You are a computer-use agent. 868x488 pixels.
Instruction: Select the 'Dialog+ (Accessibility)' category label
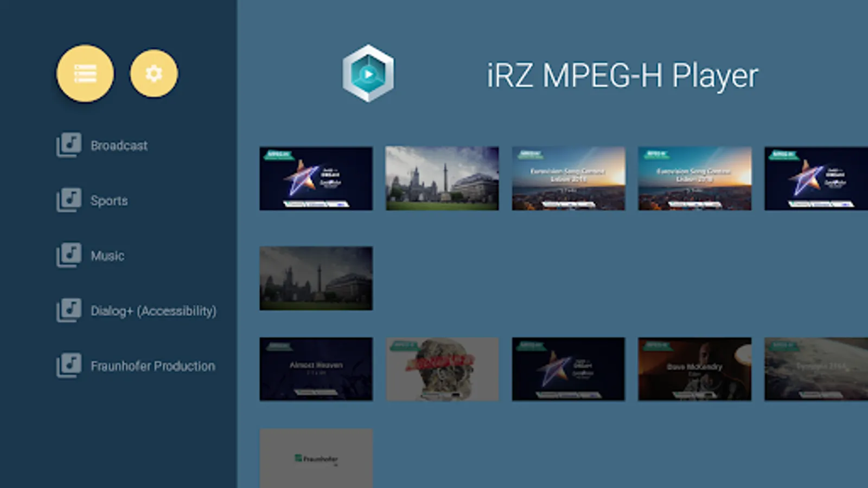(154, 311)
